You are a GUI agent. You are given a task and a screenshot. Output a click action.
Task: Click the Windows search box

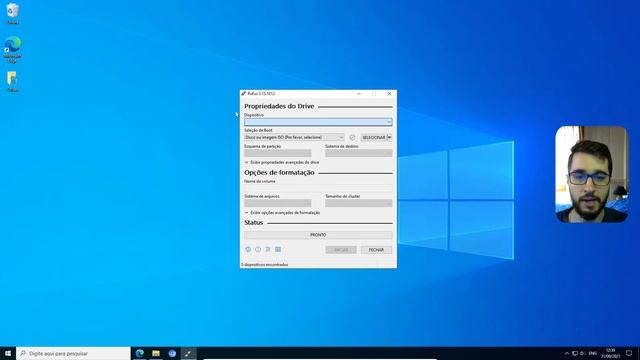coord(73,353)
